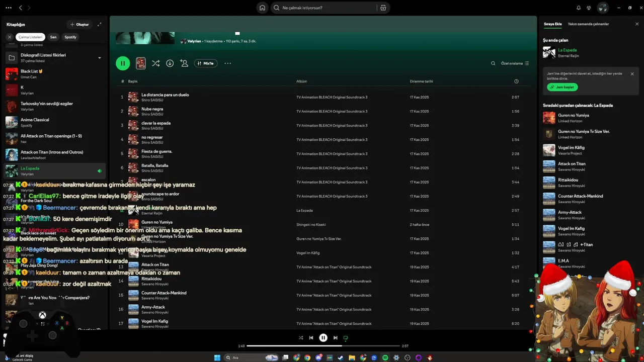Open the Özel sıralama sort dropdown
This screenshot has height=362, width=644.
[x=515, y=63]
